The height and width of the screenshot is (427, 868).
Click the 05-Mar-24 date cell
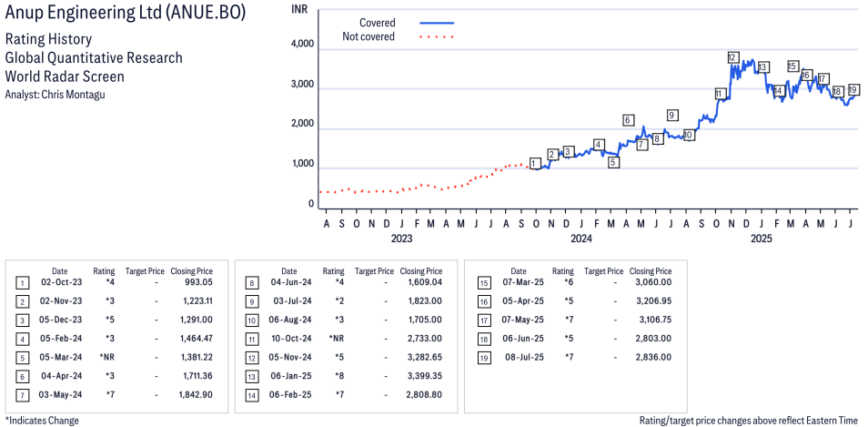pos(60,357)
